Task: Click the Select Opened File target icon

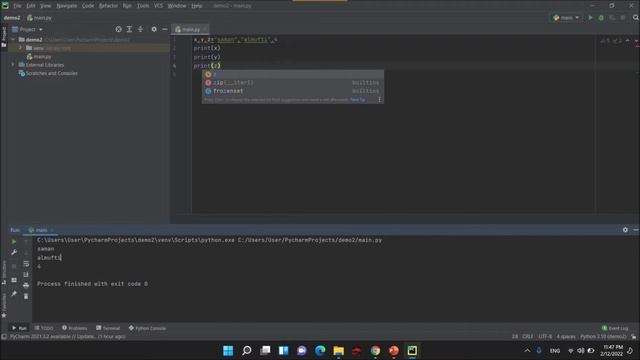Action: point(118,29)
